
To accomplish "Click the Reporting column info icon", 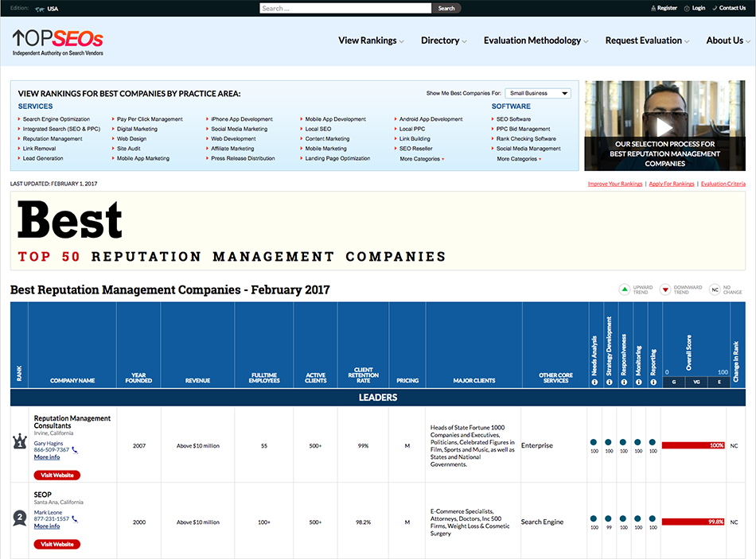I will 653,382.
